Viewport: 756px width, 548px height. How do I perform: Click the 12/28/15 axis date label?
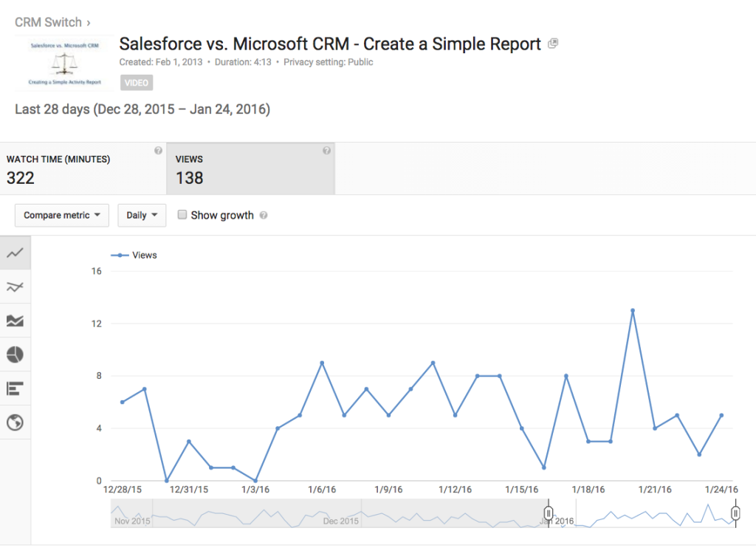coord(123,490)
